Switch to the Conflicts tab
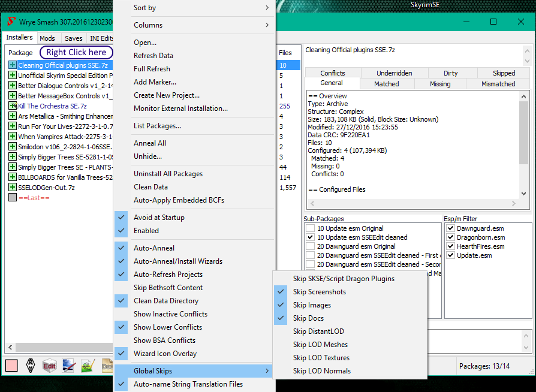 point(332,73)
